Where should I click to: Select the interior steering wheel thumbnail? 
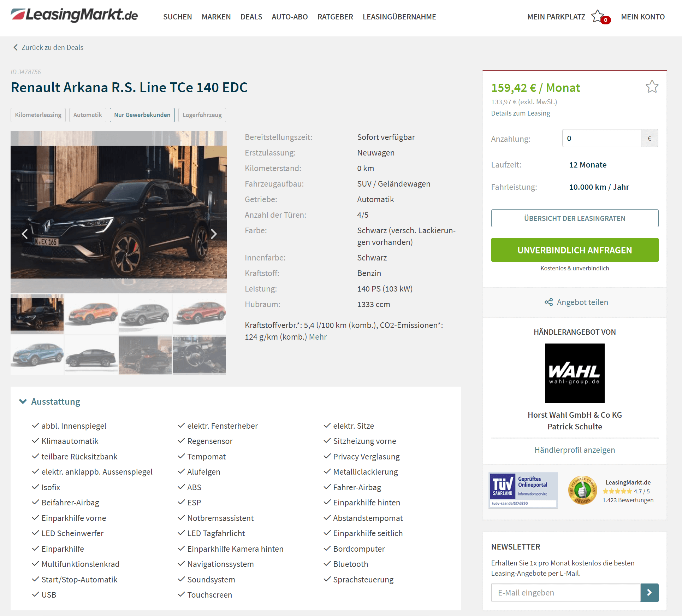199,355
